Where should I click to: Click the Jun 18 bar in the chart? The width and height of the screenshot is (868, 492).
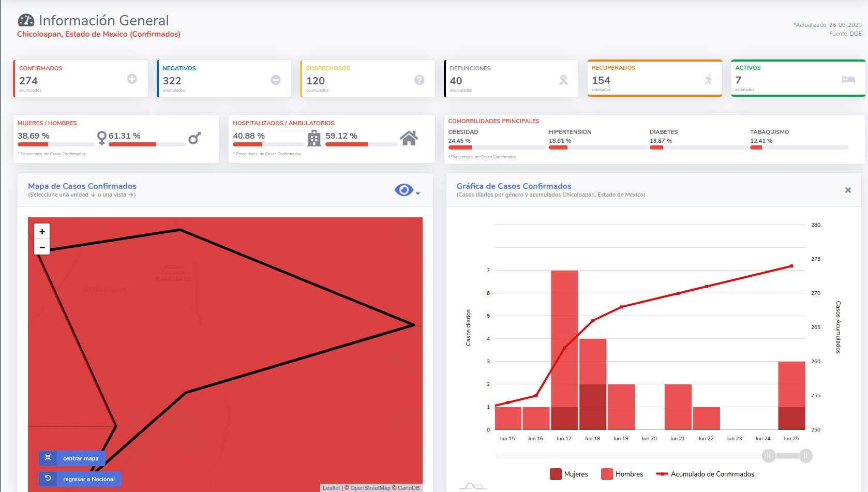click(593, 384)
